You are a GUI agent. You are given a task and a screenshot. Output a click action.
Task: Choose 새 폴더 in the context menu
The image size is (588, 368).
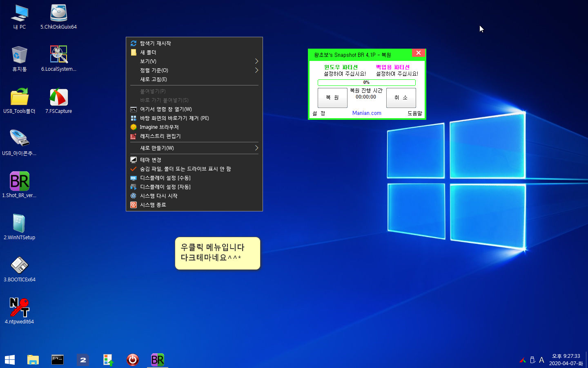(194, 52)
